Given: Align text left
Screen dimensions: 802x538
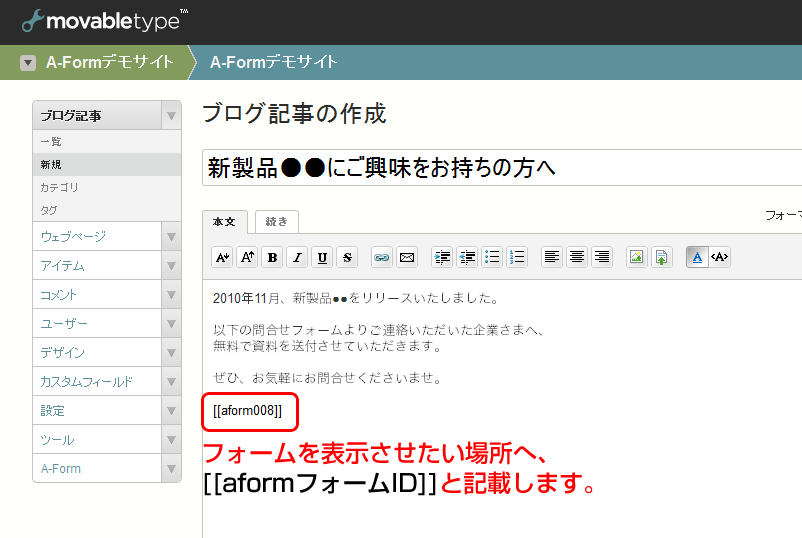Looking at the screenshot, I should [551, 257].
